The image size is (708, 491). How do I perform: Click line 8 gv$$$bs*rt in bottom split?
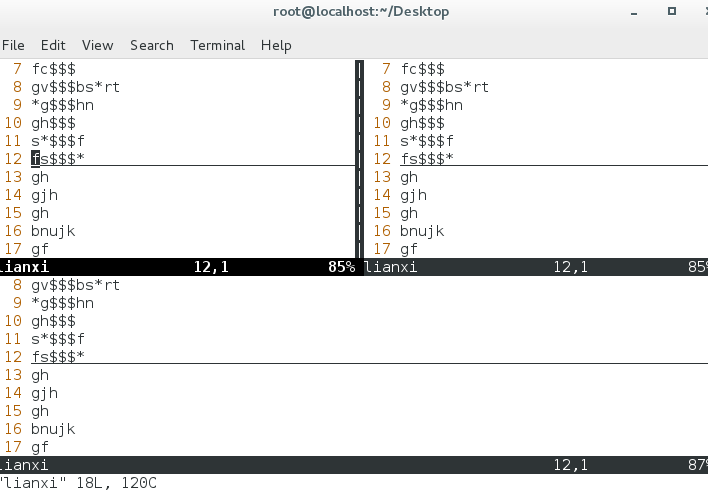click(x=75, y=285)
